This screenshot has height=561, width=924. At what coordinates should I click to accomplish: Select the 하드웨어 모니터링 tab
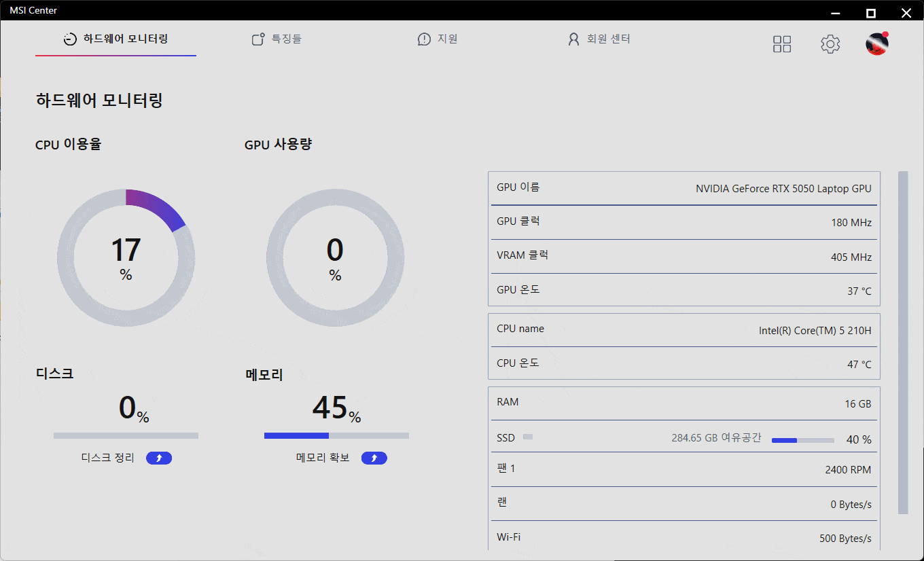[115, 39]
